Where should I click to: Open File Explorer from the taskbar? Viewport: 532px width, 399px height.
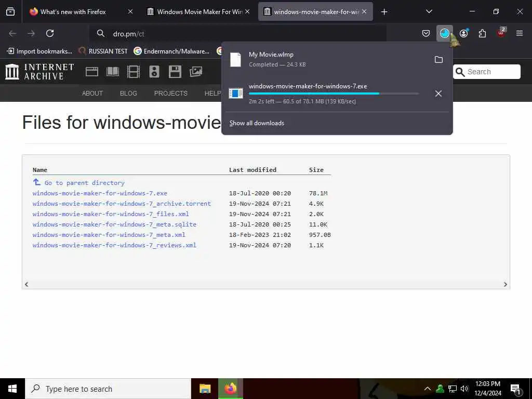coord(205,389)
